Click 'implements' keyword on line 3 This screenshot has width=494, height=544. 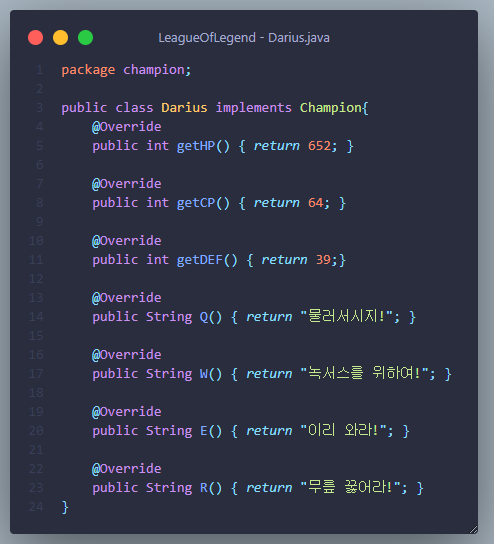pyautogui.click(x=254, y=108)
